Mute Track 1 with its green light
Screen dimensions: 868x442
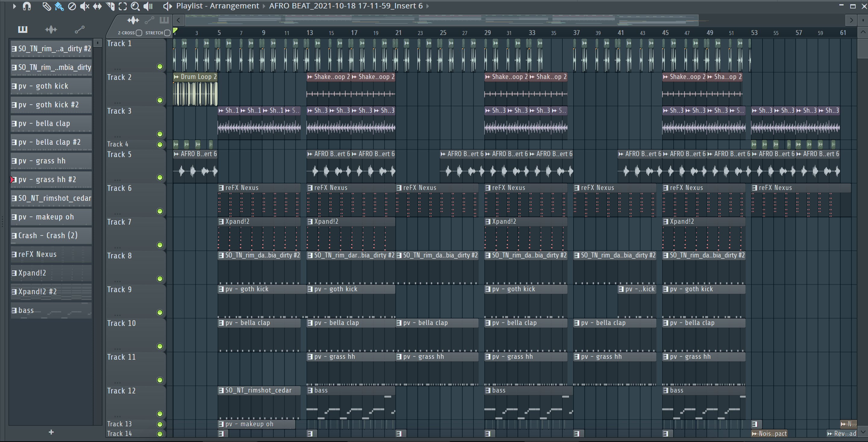[160, 66]
